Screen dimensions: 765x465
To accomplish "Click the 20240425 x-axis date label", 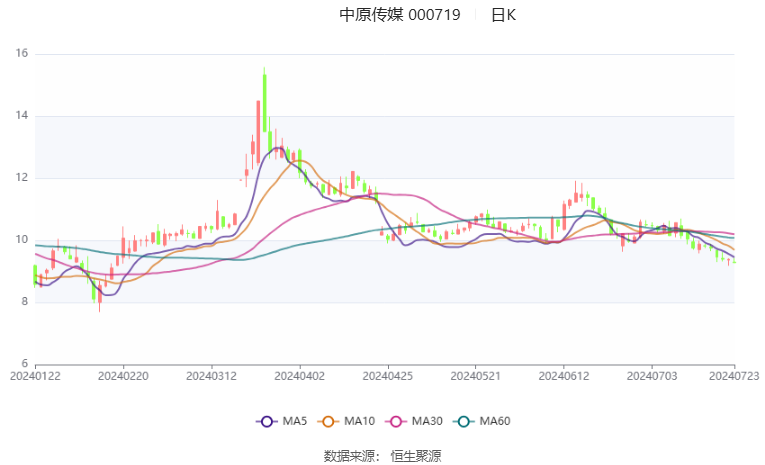I will (x=388, y=376).
